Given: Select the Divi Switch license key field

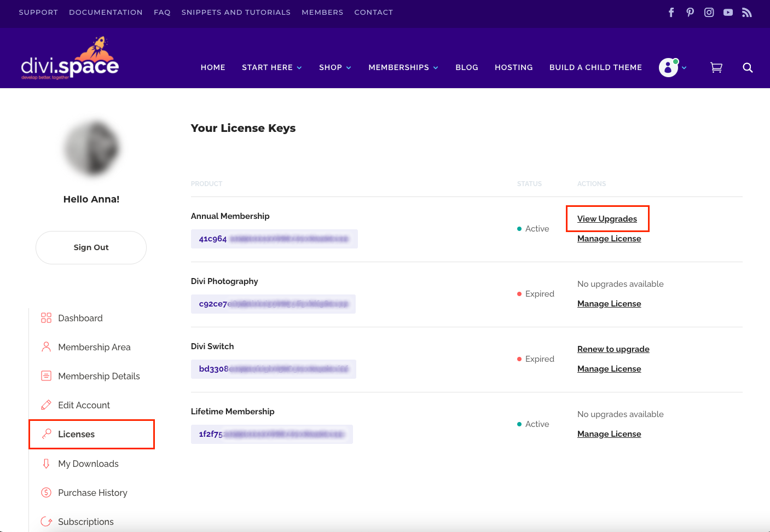Looking at the screenshot, I should tap(273, 369).
